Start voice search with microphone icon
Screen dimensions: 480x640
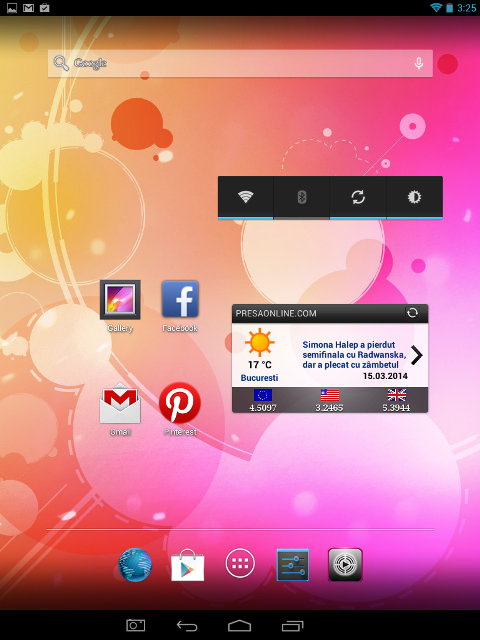[x=418, y=63]
